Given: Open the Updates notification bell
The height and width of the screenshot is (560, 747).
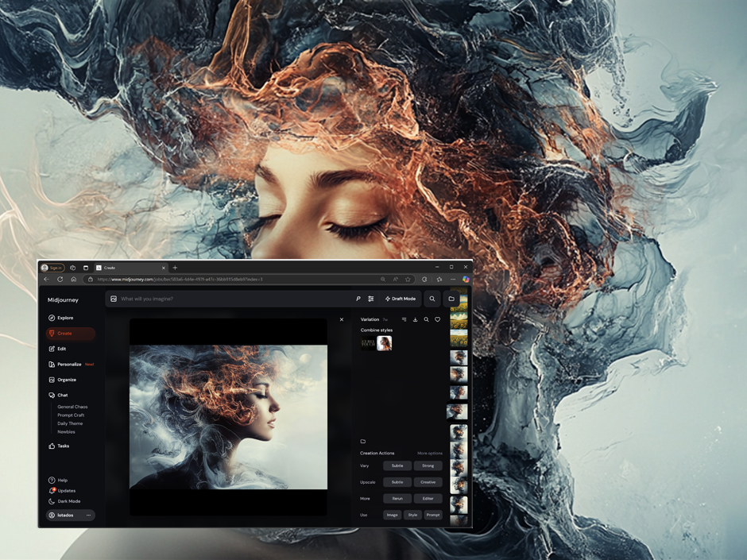Looking at the screenshot, I should (52, 491).
